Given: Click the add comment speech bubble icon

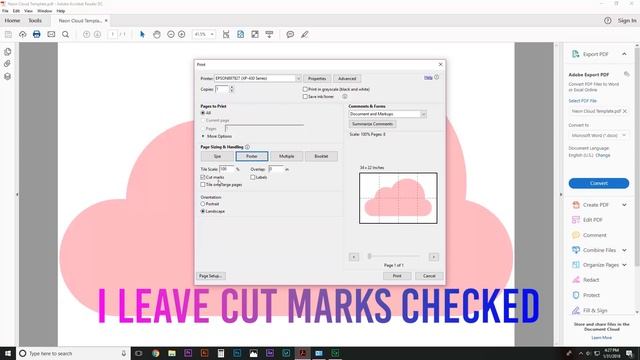Looking at the screenshot, I should [x=290, y=35].
